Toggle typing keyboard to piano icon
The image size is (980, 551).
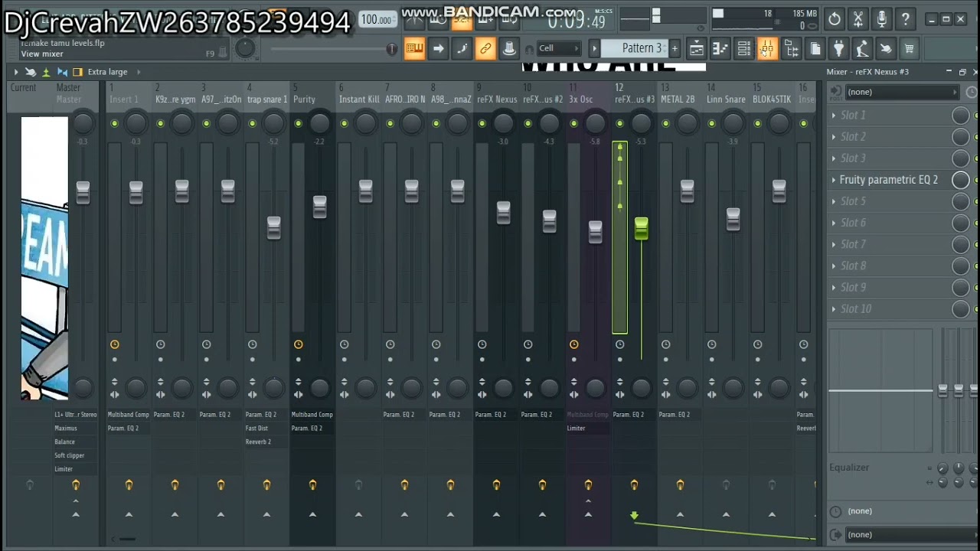pos(414,49)
